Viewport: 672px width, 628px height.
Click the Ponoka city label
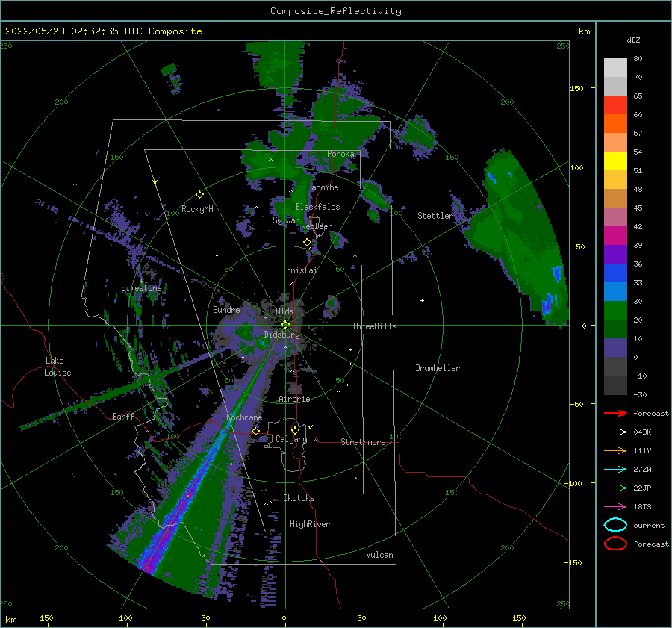click(x=340, y=154)
